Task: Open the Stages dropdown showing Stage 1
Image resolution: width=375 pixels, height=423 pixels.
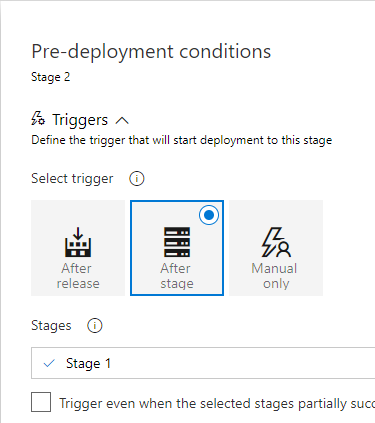Action: (x=203, y=363)
